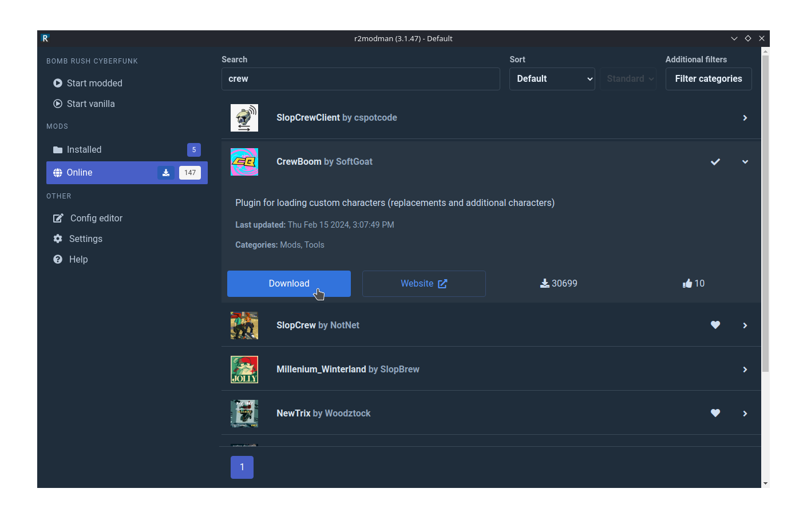Minimize the r2modman window

pyautogui.click(x=734, y=38)
